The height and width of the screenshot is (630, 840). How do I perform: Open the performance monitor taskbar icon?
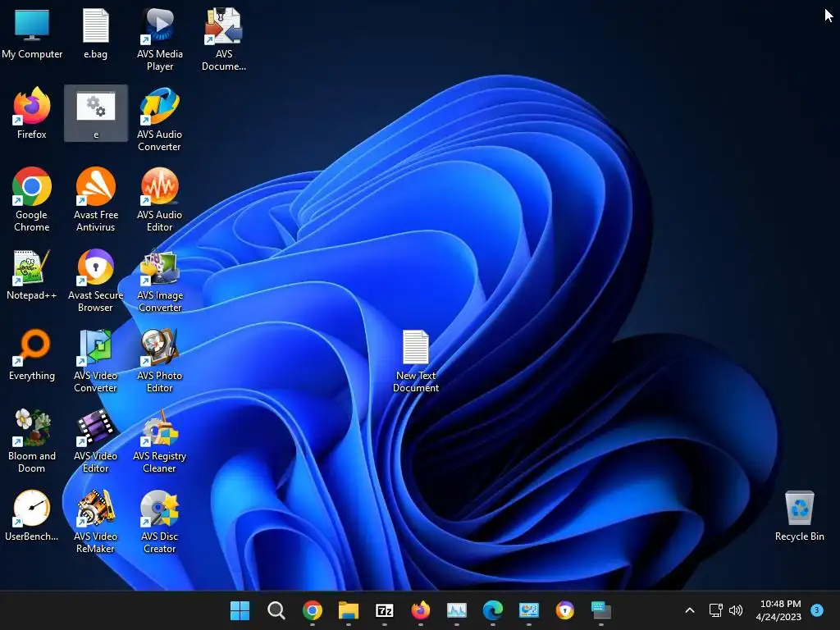point(456,610)
